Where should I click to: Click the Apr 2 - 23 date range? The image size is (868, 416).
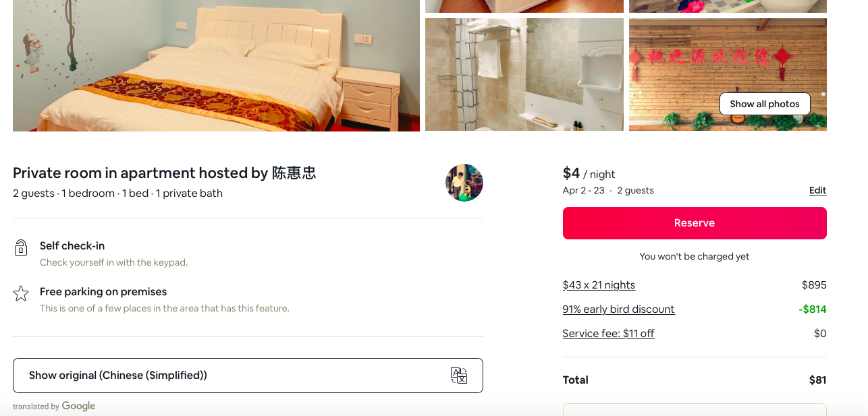[583, 191]
